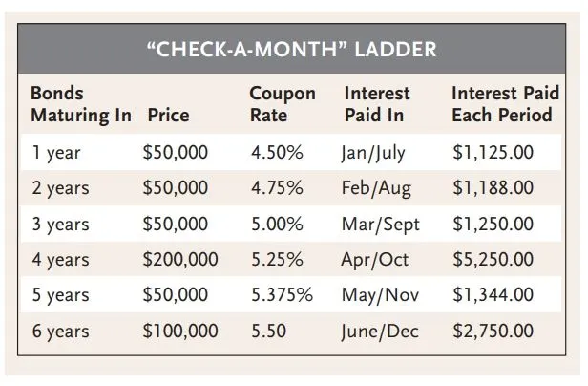
Task: Select the $2,750.00 interest amount
Action: (493, 331)
